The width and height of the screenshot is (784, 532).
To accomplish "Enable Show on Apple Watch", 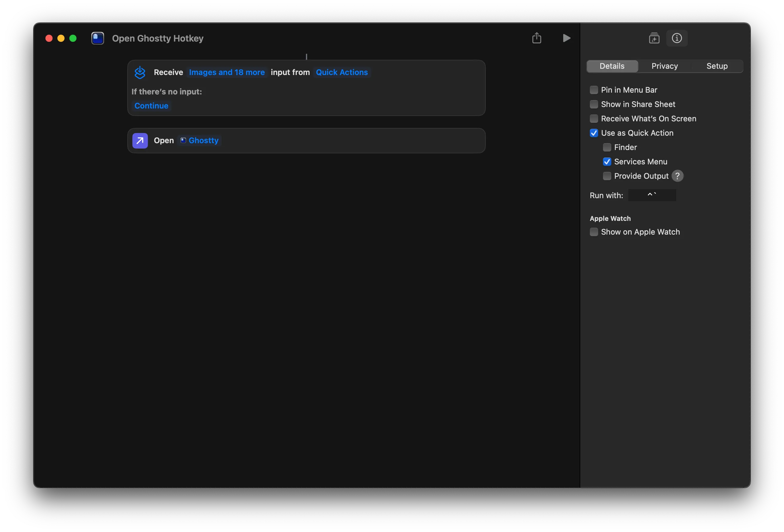I will click(594, 232).
